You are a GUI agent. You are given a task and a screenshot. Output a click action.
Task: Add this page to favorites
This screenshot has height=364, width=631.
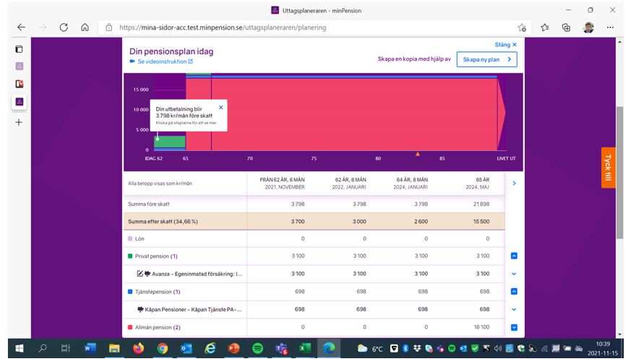pyautogui.click(x=544, y=27)
